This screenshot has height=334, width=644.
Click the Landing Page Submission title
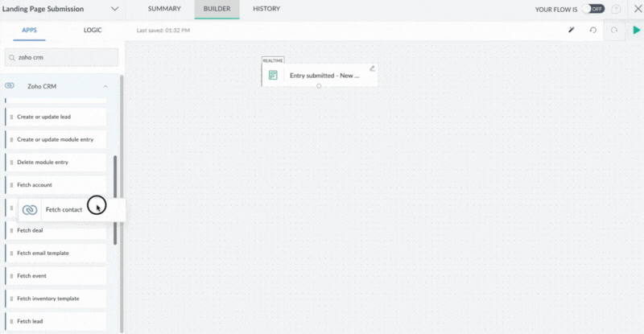coord(43,9)
